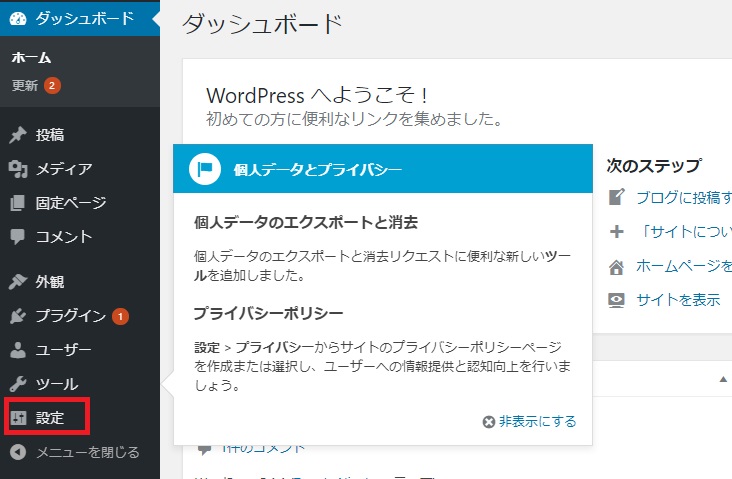Click the 個人データとプライバシー popup title
Image resolution: width=732 pixels, height=479 pixels.
(317, 169)
